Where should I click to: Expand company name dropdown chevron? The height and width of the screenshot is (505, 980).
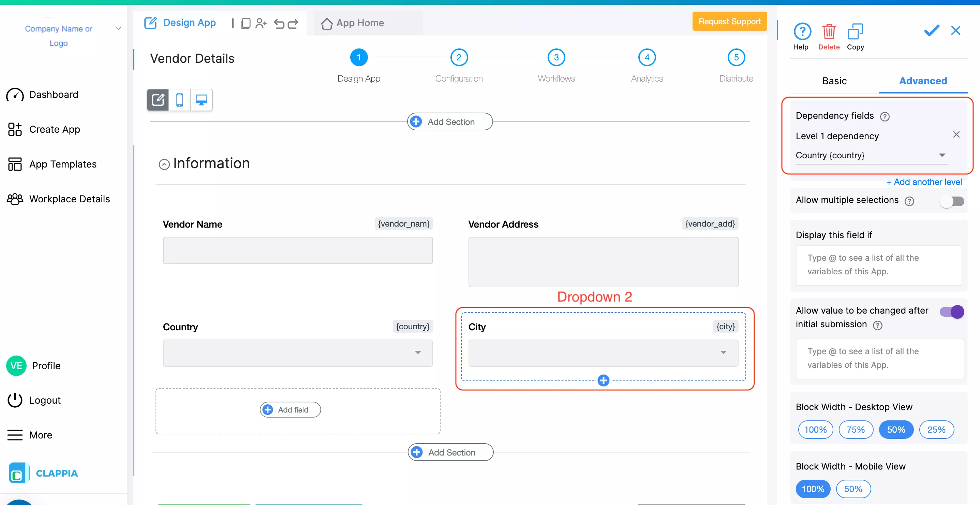118,29
